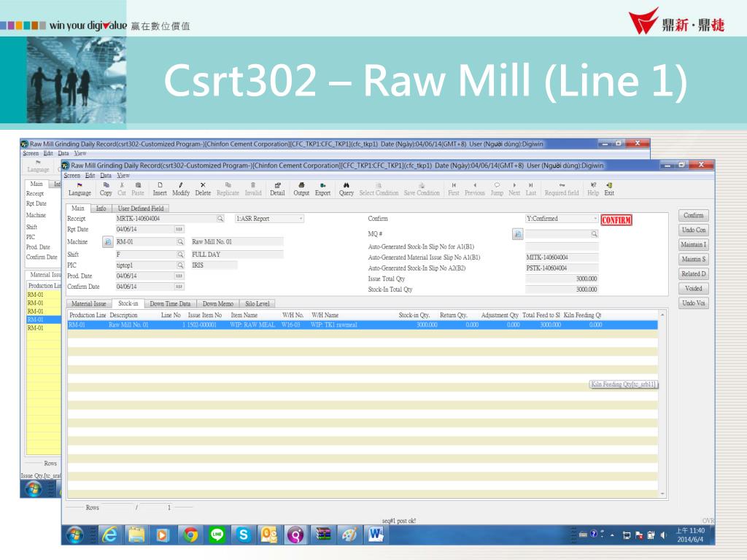Click the Confirm side button
The width and height of the screenshot is (747, 560).
click(x=693, y=215)
